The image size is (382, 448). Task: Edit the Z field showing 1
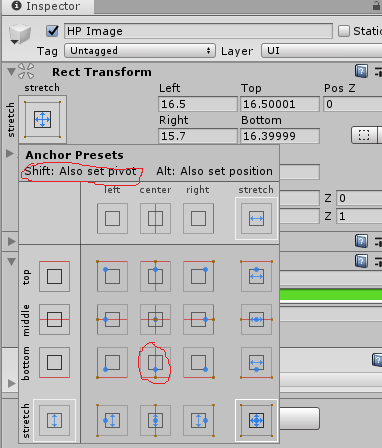tap(359, 216)
